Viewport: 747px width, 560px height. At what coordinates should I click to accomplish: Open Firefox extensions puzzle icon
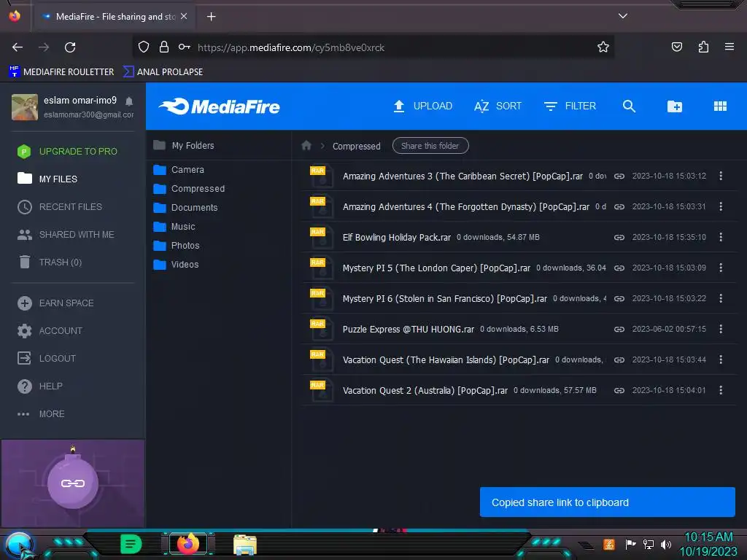pos(703,47)
